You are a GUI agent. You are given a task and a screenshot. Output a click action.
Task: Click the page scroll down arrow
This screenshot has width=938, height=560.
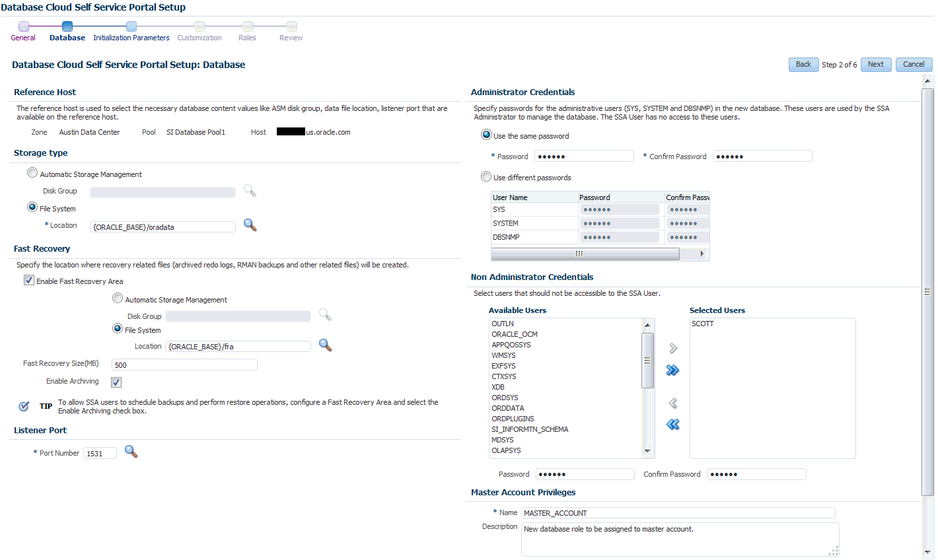point(927,553)
